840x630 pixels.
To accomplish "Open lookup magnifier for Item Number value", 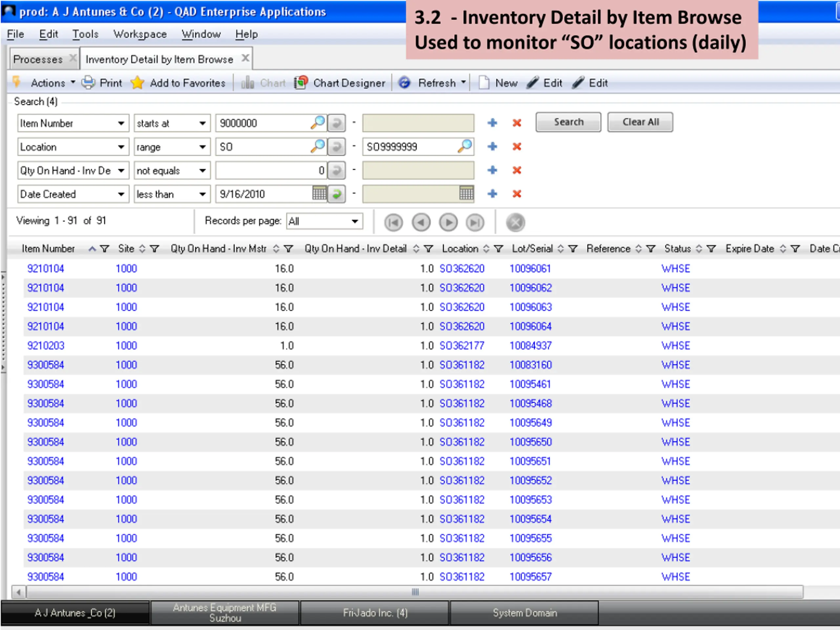I will tap(318, 123).
